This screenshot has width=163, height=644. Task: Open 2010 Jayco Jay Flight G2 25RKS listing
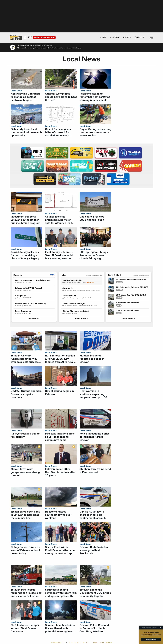coord(129,296)
